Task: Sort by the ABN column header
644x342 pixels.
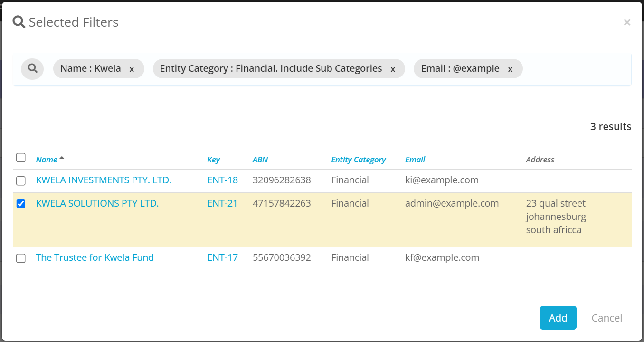Action: [260, 159]
